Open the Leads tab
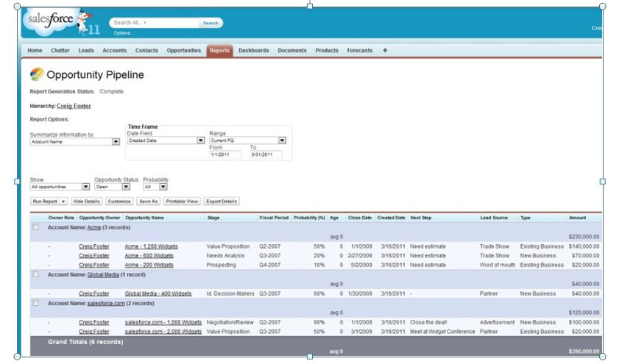This screenshot has height=364, width=619. [86, 51]
